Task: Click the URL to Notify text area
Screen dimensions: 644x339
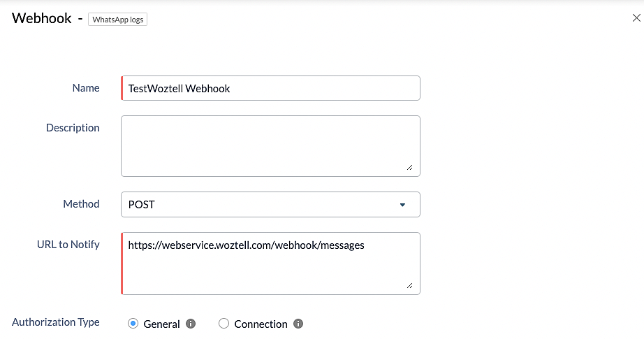Action: pyautogui.click(x=270, y=264)
